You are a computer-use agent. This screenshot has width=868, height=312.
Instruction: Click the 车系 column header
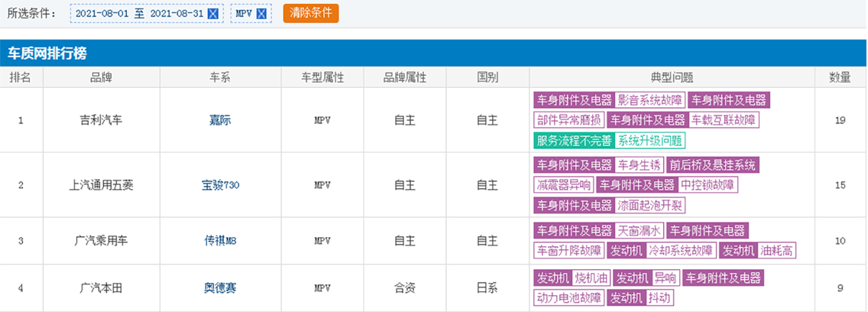220,77
